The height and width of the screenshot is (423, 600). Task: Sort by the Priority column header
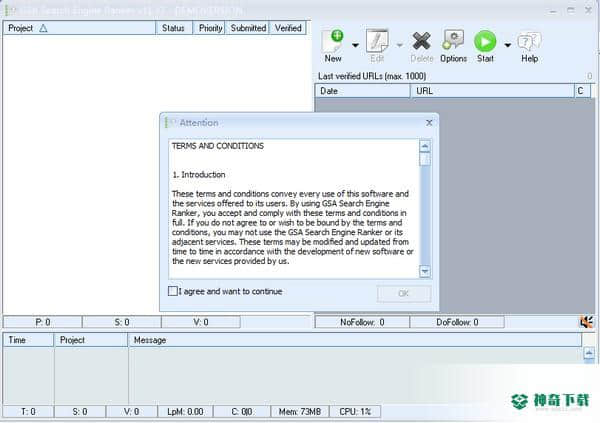point(209,28)
